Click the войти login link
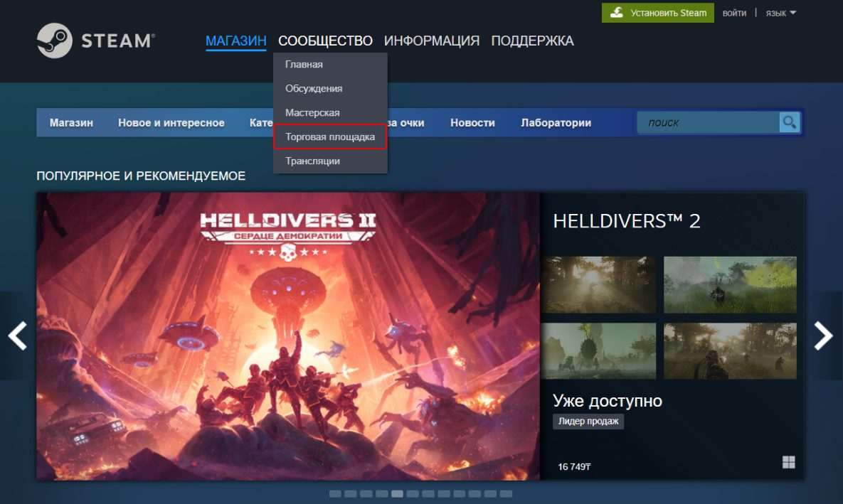Screen dimensions: 843x504 click(x=734, y=13)
